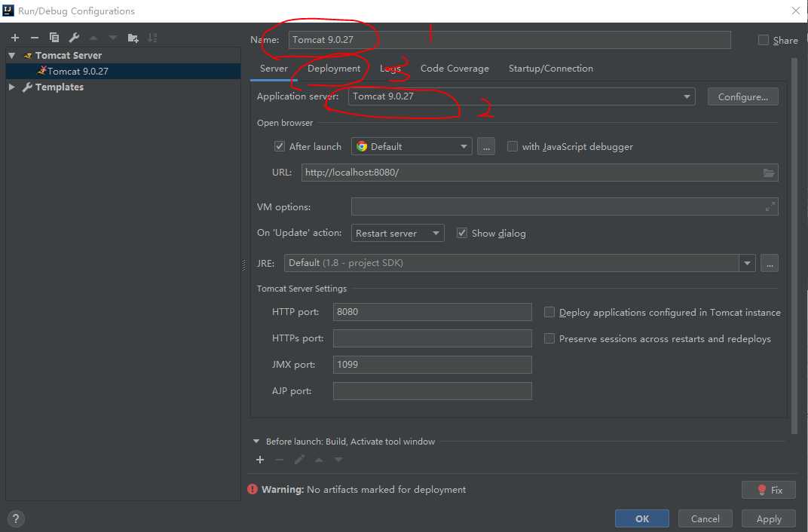Switch to Server tab
This screenshot has height=532, width=808.
(x=274, y=69)
